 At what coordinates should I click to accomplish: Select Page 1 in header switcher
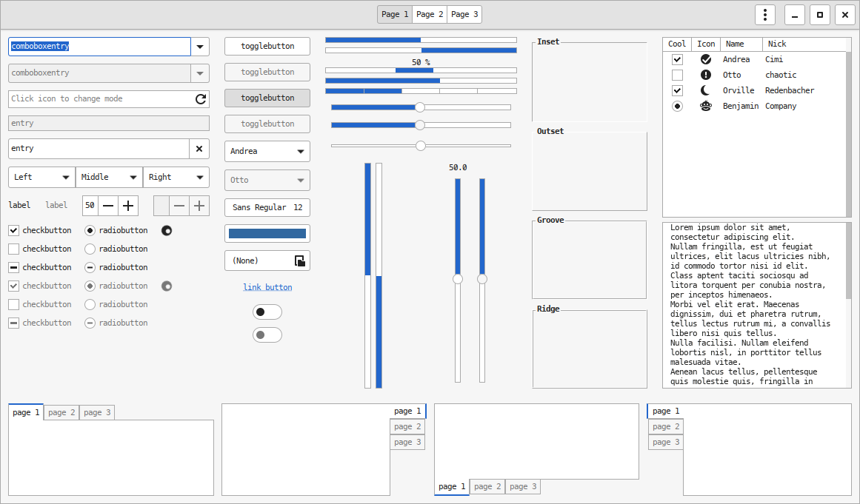(395, 14)
